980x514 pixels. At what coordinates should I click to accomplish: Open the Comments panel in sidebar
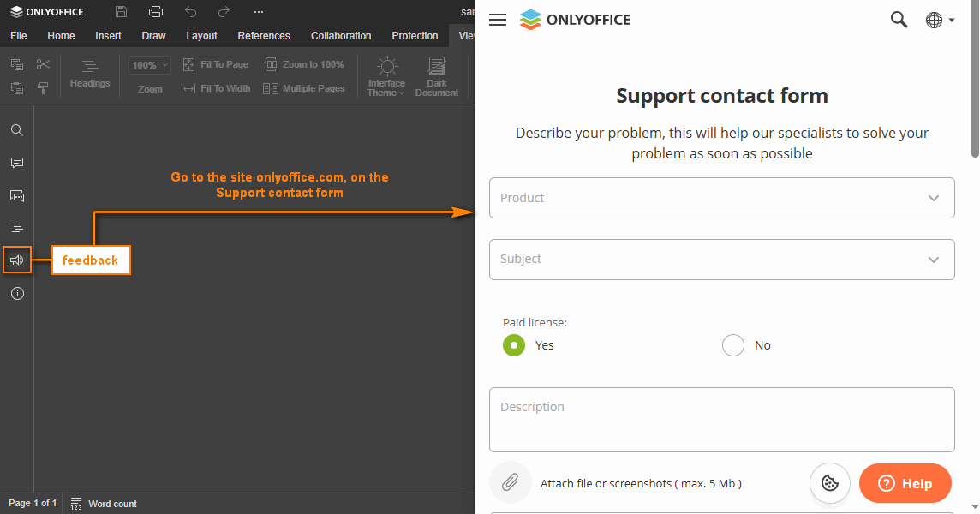[17, 163]
